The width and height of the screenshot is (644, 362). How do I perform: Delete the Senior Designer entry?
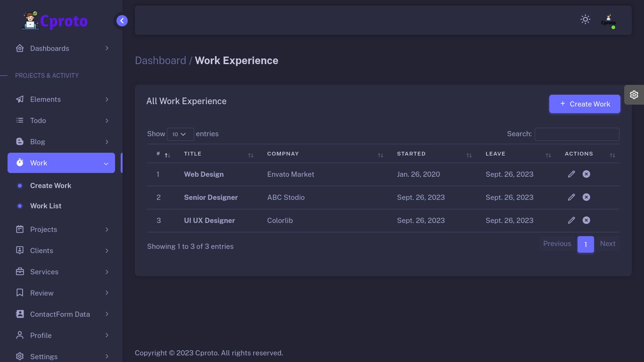(x=586, y=197)
